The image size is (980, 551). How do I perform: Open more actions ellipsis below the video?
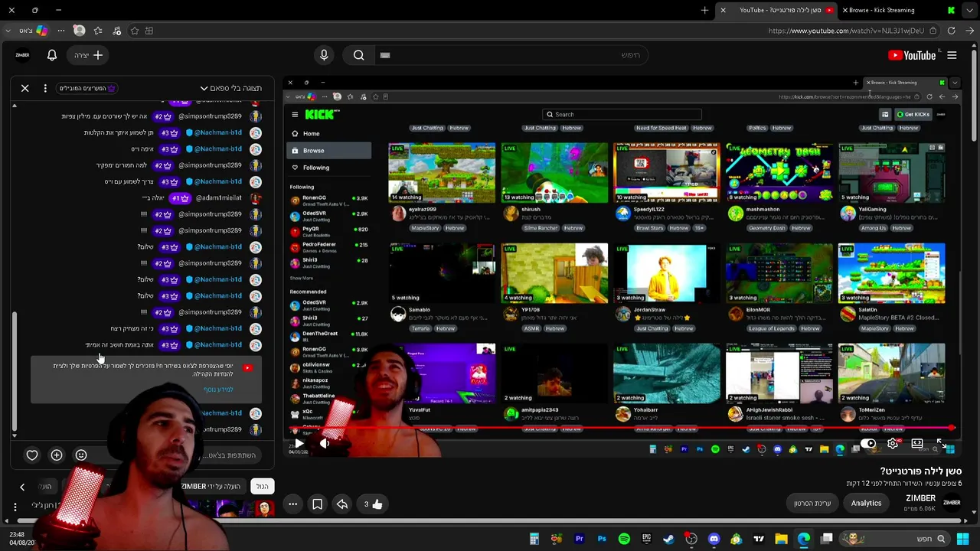pos(292,504)
